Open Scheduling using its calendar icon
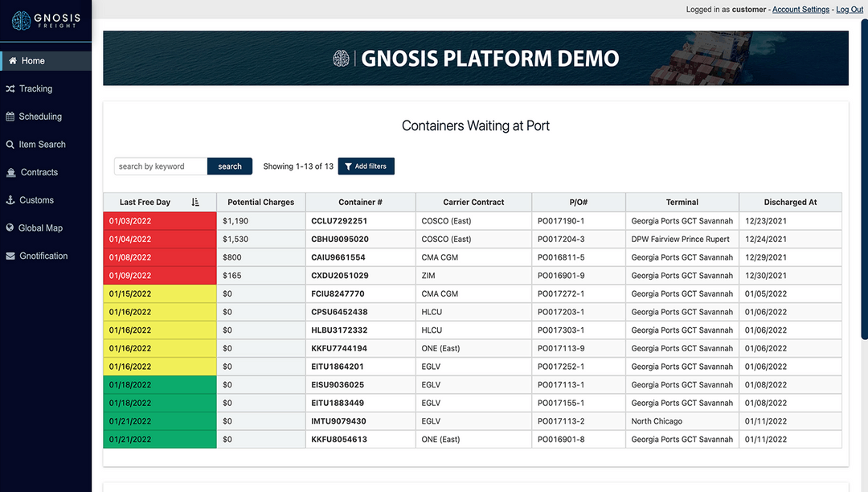Viewport: 868px width, 492px height. pos(11,116)
